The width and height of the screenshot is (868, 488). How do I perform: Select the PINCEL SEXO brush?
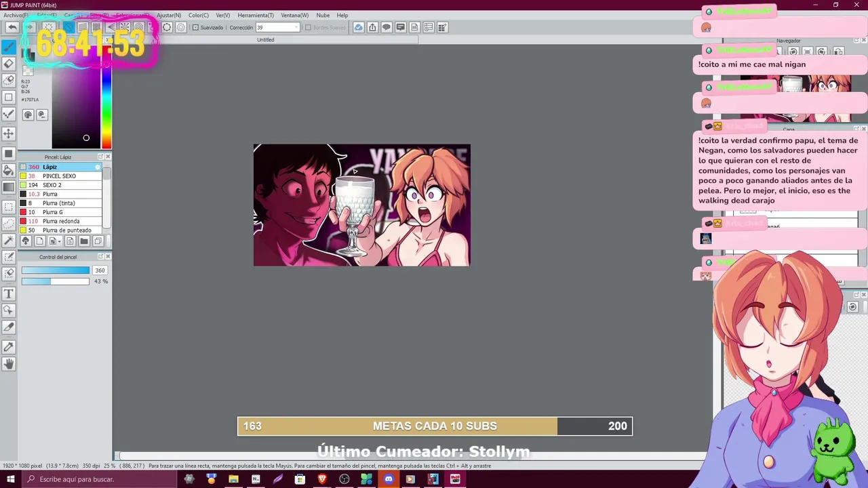point(60,176)
